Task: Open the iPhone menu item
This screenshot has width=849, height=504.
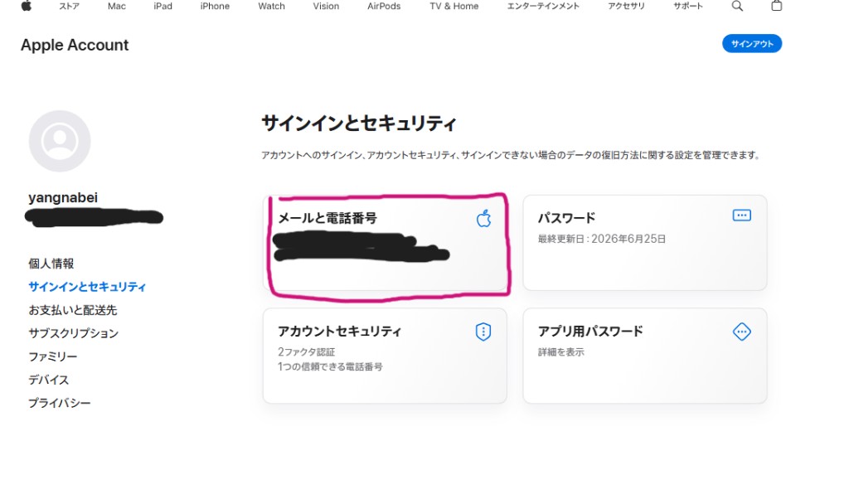Action: point(215,7)
